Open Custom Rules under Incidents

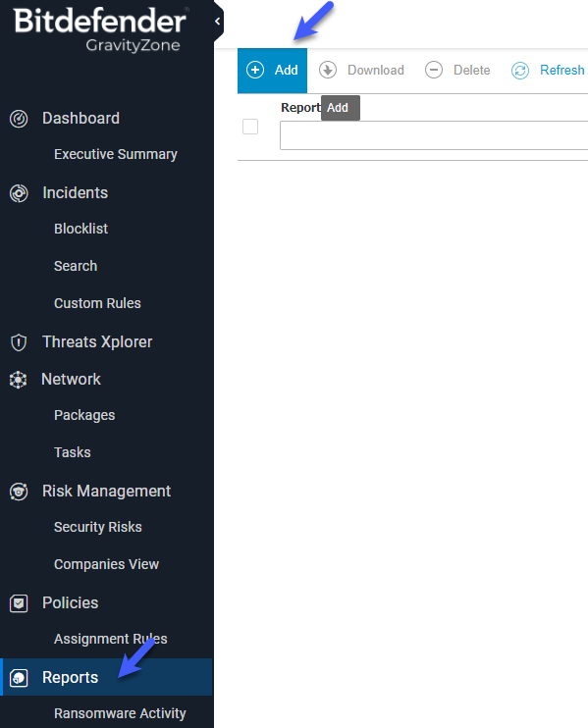pos(97,303)
